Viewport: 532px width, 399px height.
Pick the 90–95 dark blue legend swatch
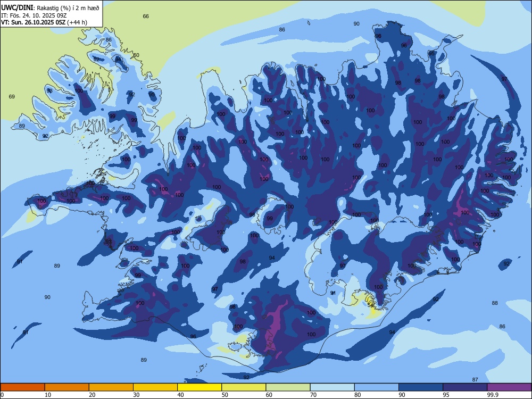[421, 387]
